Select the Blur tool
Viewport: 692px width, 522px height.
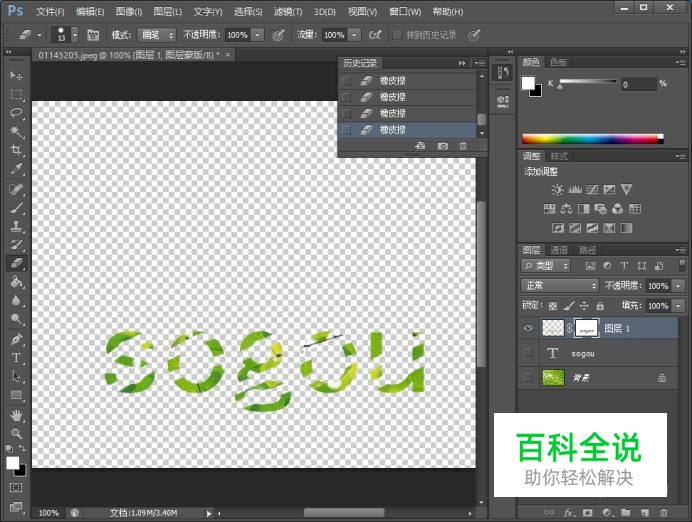(16, 300)
